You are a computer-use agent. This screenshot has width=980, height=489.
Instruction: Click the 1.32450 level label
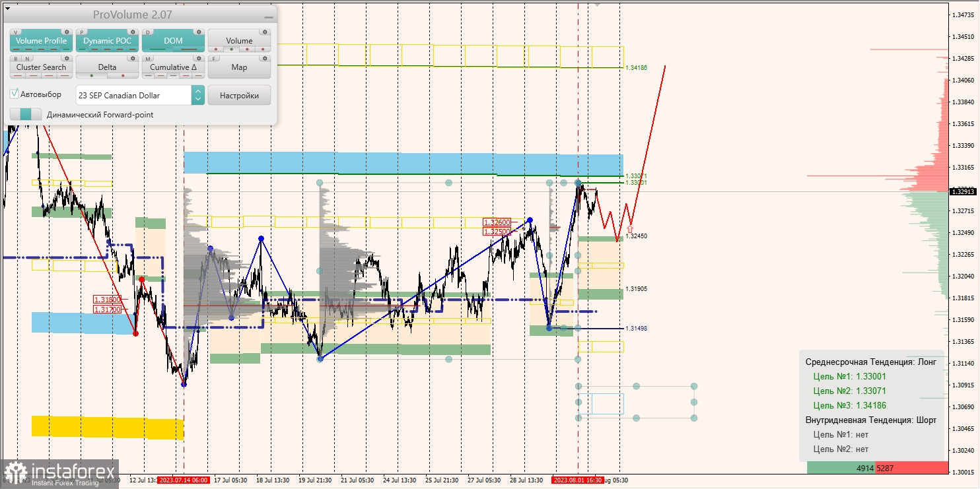[x=636, y=236]
